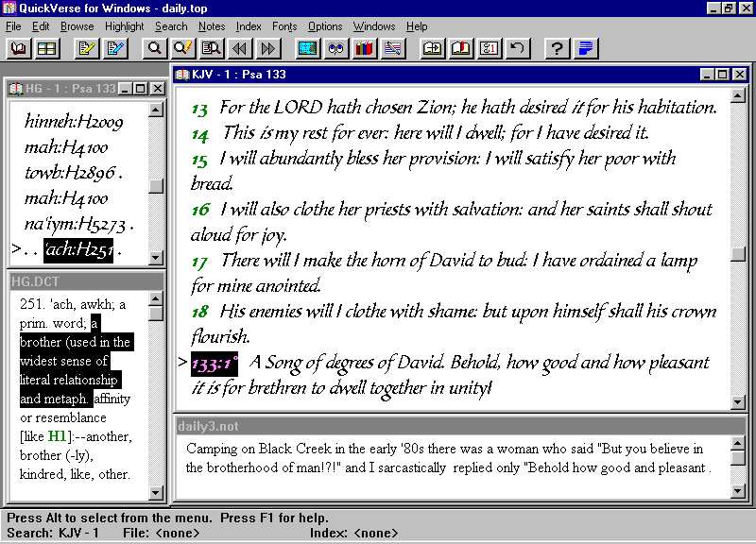
Task: Click verse number 18 in KJV window
Action: point(199,313)
